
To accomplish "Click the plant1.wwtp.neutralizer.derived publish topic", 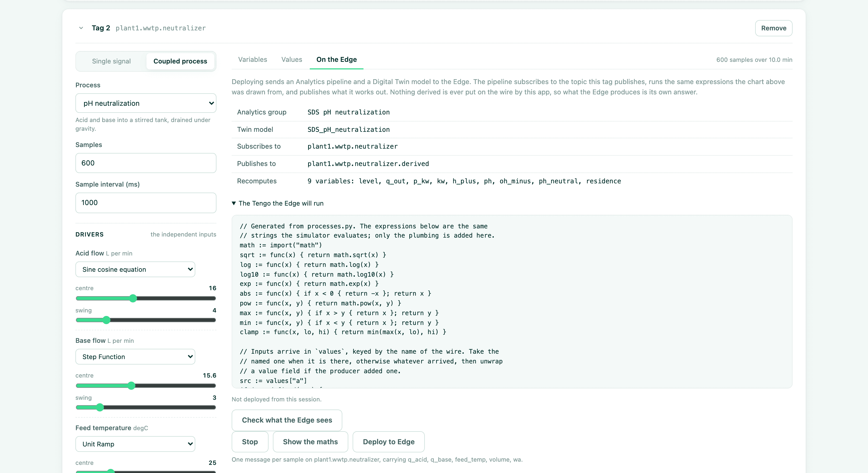I will point(368,164).
